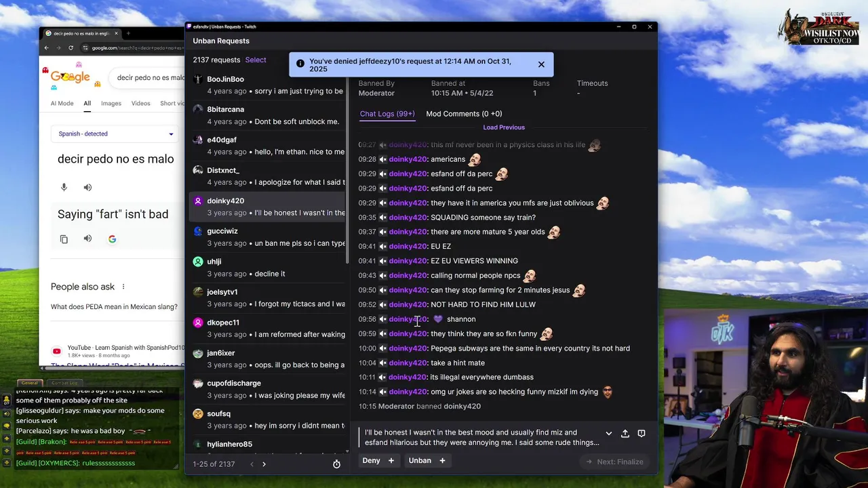Click the heart emote before 'shannon'
Viewport: 868px width, 488px height.
[438, 319]
